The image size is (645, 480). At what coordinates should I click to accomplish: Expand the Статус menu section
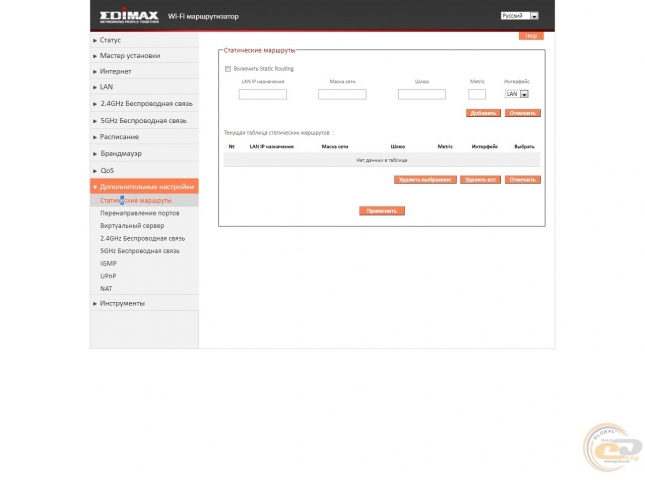(144, 40)
